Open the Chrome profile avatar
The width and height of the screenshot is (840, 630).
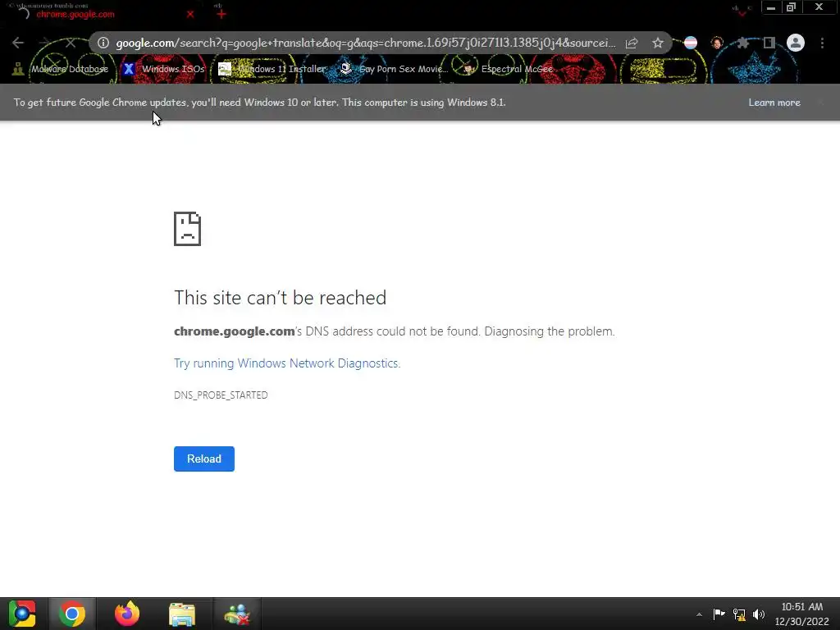796,43
